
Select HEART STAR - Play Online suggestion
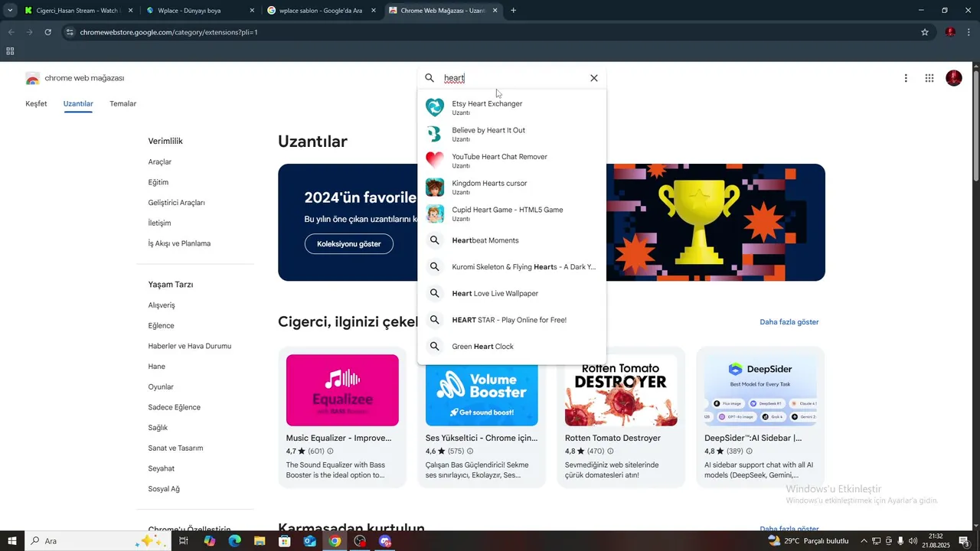tap(511, 320)
